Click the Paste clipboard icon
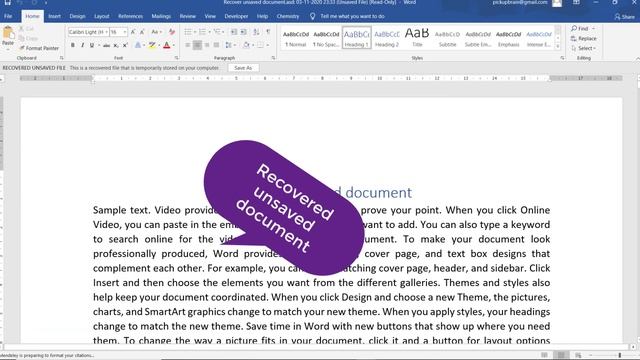Viewport: 640px width, 360px height. coord(8,33)
